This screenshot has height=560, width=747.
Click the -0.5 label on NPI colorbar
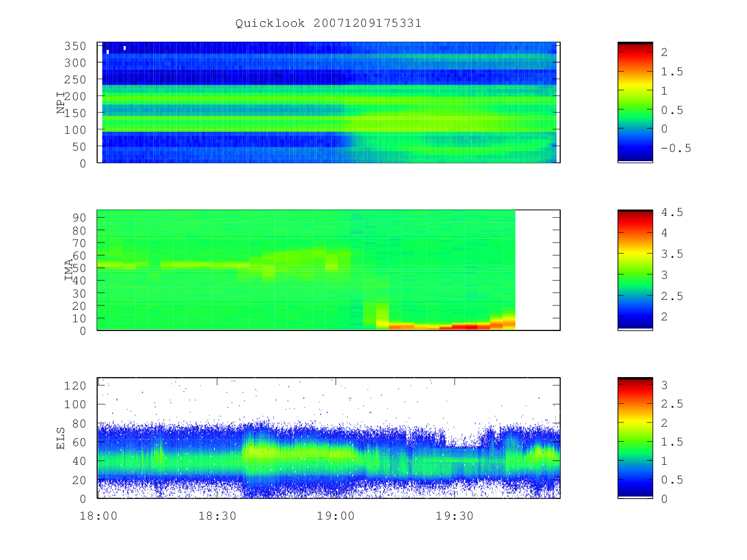click(x=673, y=148)
